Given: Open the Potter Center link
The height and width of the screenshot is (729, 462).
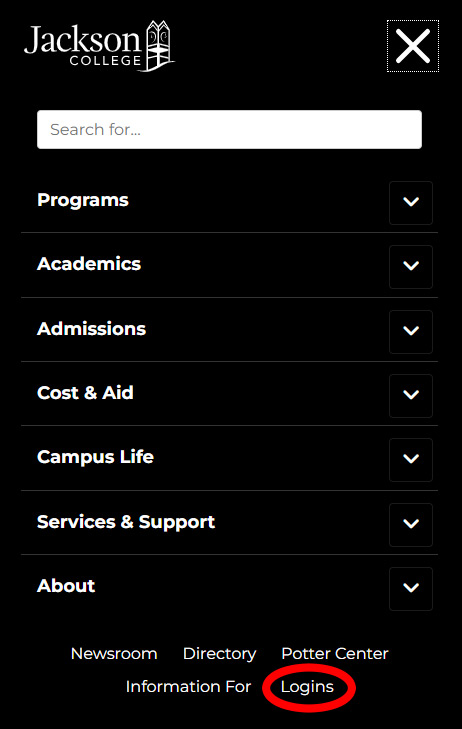Looking at the screenshot, I should (x=335, y=654).
